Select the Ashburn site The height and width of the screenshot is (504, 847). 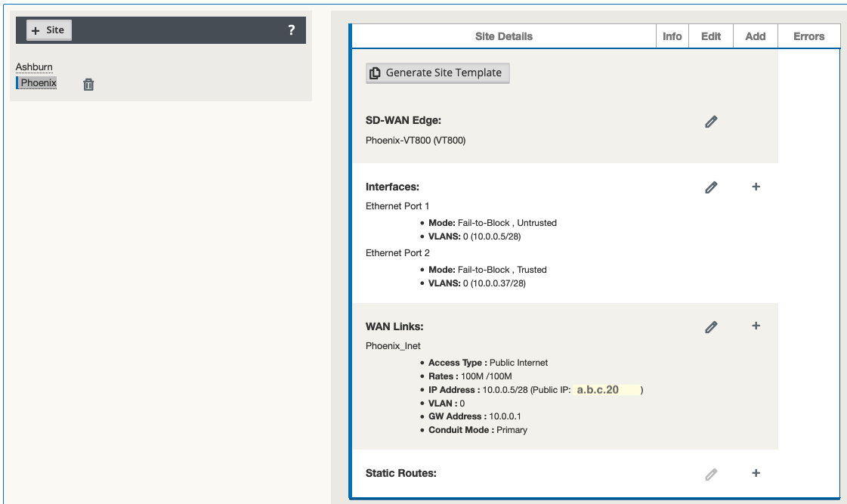[34, 67]
